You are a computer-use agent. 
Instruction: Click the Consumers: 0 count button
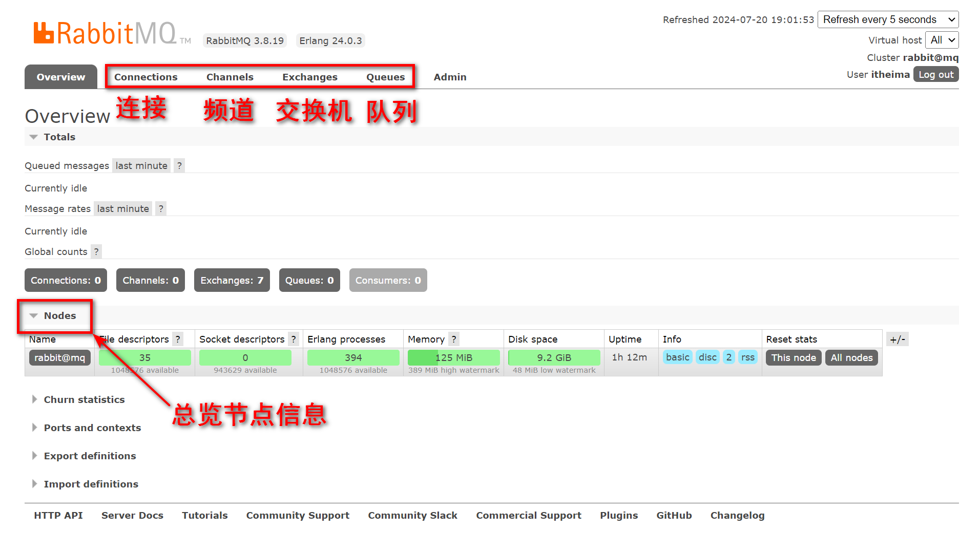(x=388, y=281)
